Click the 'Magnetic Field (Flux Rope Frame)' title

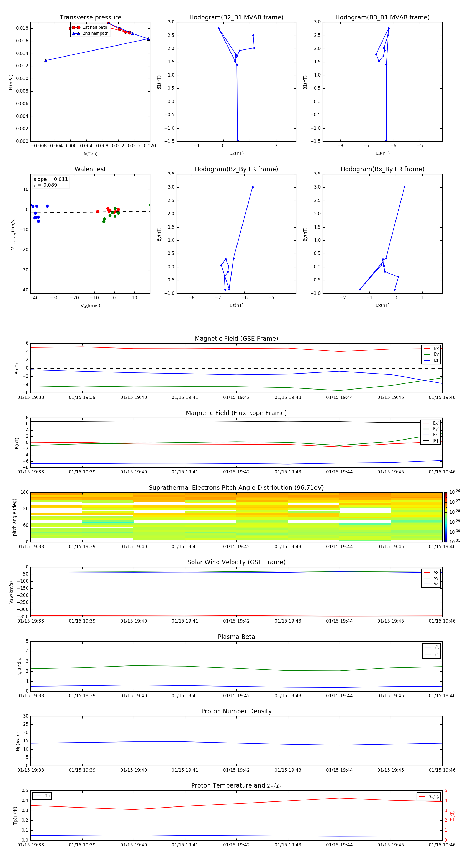[236, 413]
